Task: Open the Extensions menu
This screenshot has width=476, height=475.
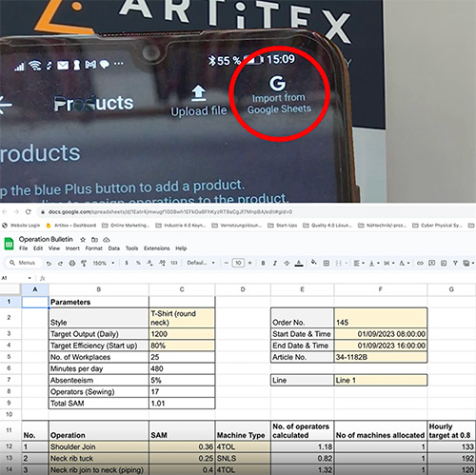Action: [x=157, y=248]
